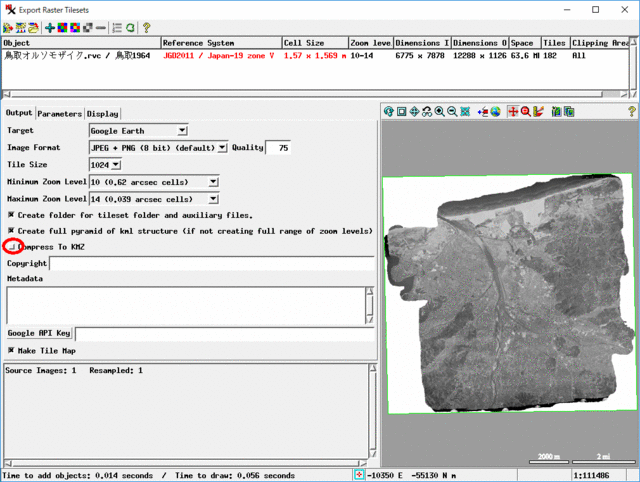Click the Zoom Out magnifier icon
The width and height of the screenshot is (640, 482).
[452, 111]
